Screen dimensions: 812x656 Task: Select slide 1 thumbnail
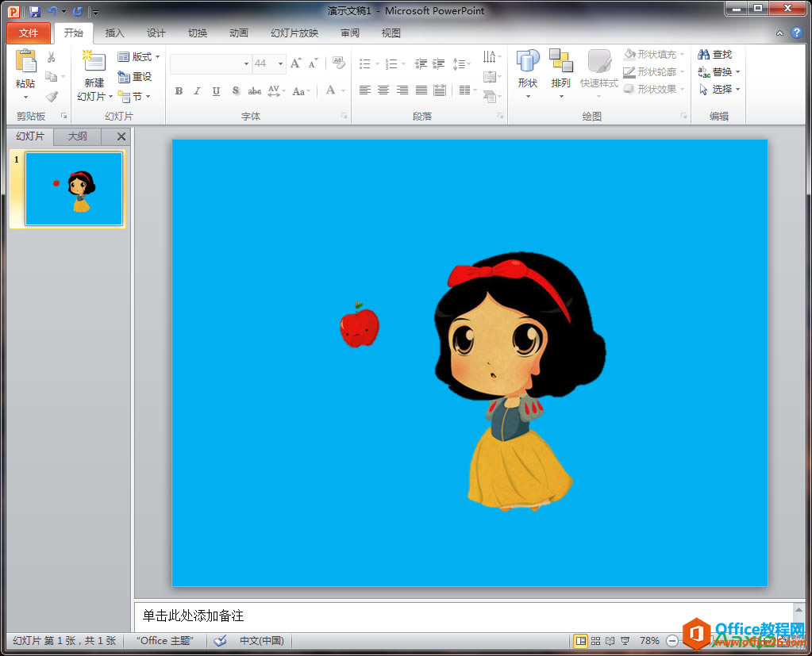[x=74, y=189]
